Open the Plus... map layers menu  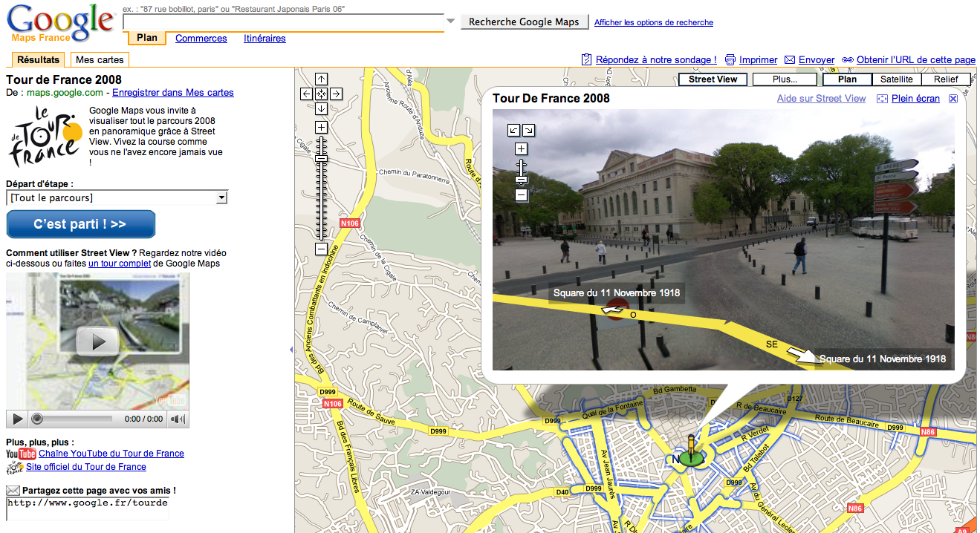click(785, 79)
